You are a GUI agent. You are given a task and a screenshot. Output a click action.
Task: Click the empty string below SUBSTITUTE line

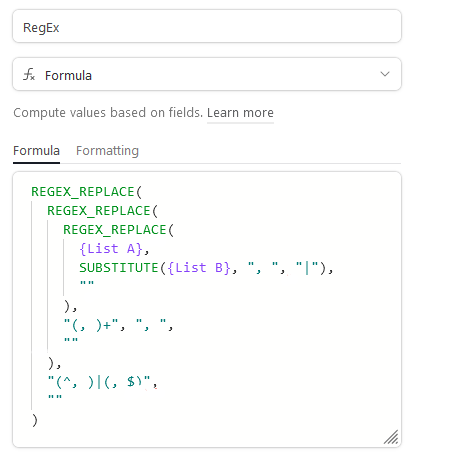tap(87, 283)
